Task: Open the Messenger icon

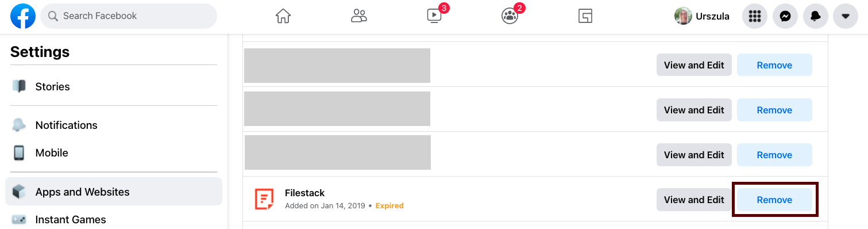Action: click(785, 16)
